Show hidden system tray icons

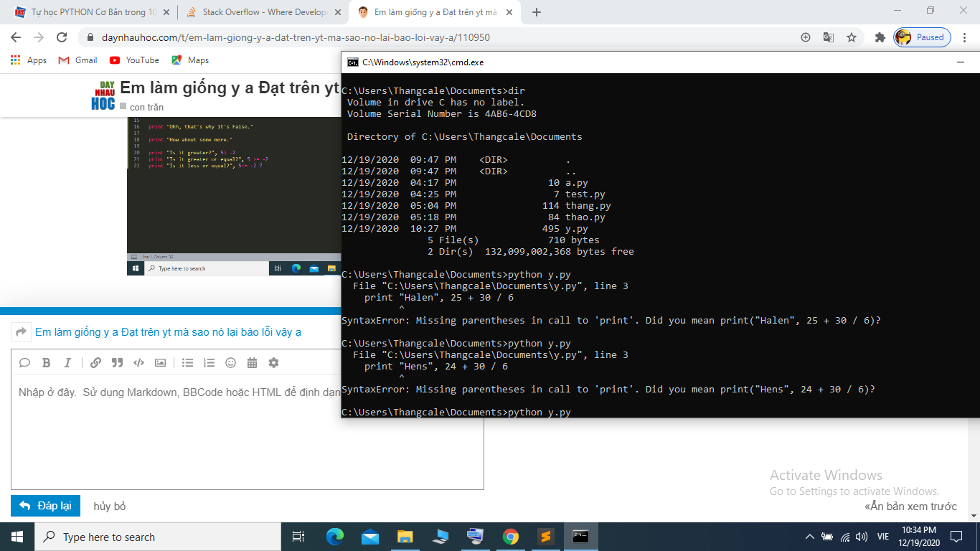tap(809, 537)
